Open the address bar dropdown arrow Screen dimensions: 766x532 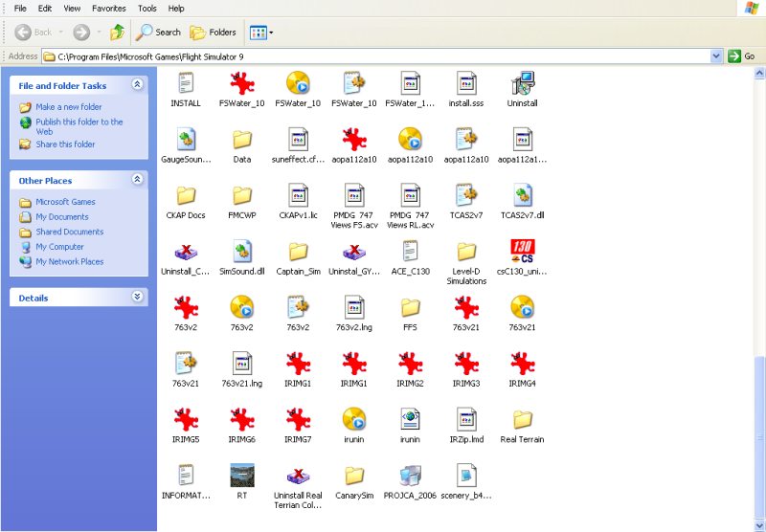point(716,56)
